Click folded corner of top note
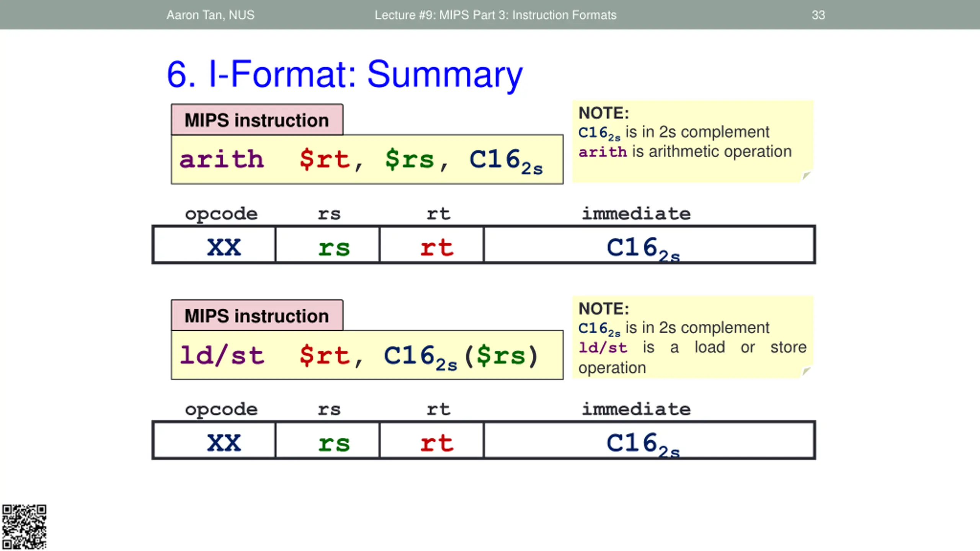Image resolution: width=980 pixels, height=551 pixels. (x=806, y=176)
